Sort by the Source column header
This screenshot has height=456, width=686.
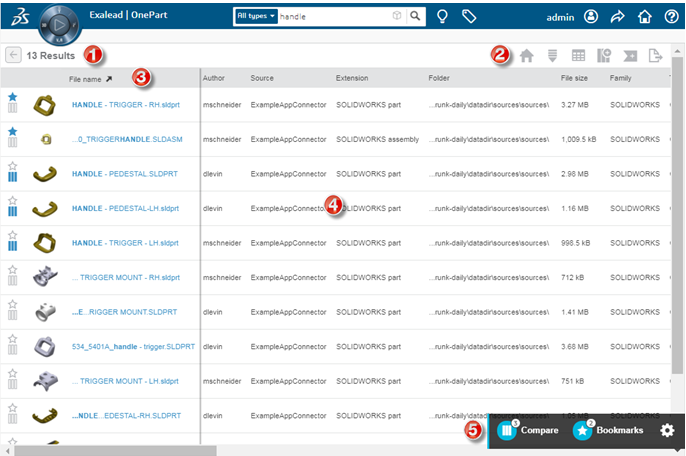click(262, 78)
